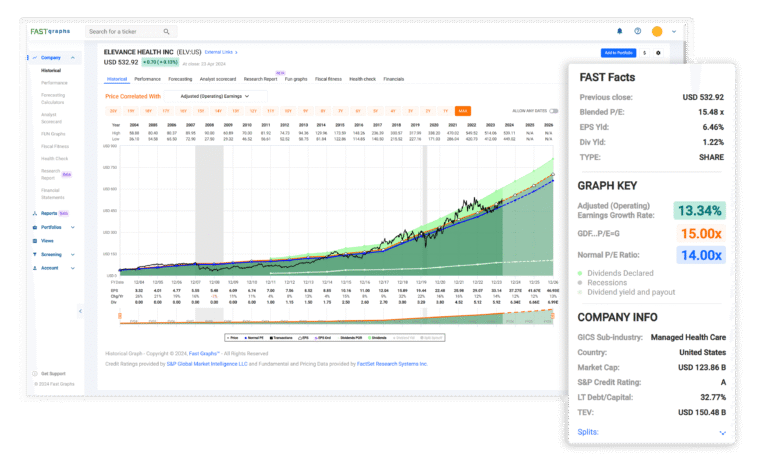Switch to the Performance tab
The height and width of the screenshot is (457, 768).
[147, 79]
